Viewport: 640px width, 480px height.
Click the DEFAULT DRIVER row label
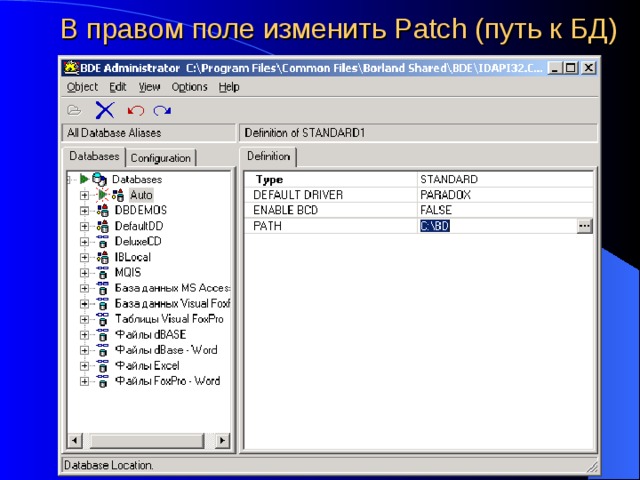click(x=298, y=195)
